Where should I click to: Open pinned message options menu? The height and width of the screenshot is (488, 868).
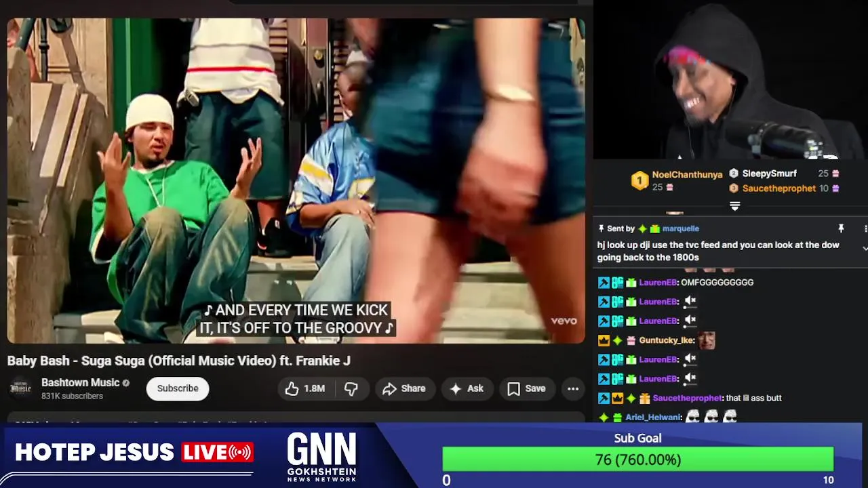865,228
